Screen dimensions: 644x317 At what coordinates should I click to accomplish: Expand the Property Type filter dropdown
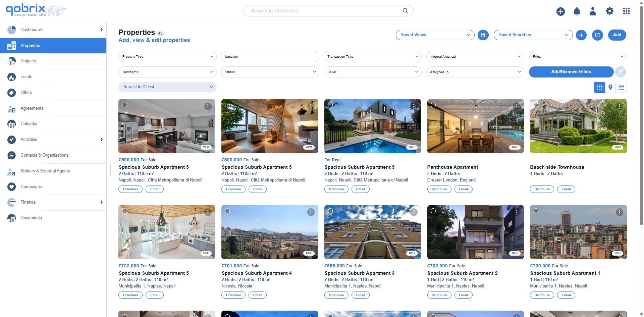pyautogui.click(x=167, y=56)
